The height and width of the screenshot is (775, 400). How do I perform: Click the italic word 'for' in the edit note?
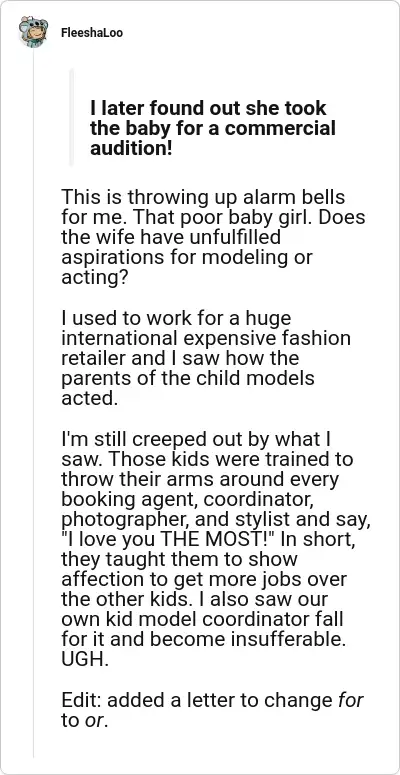tap(351, 700)
